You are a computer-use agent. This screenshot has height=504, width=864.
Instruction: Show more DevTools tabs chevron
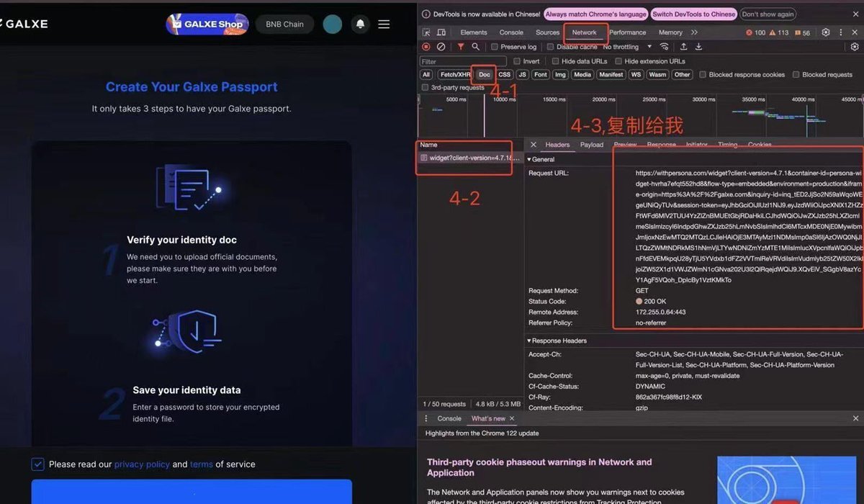point(694,32)
